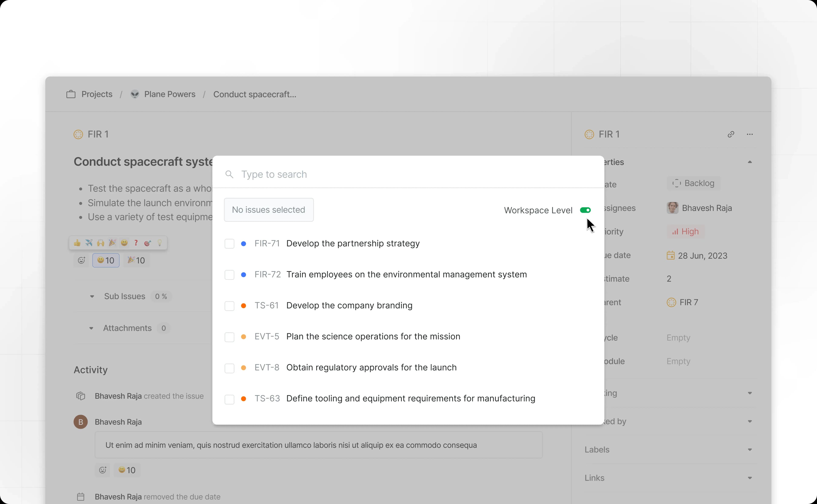
Task: Select the TS-61 company branding checkbox
Action: (229, 306)
